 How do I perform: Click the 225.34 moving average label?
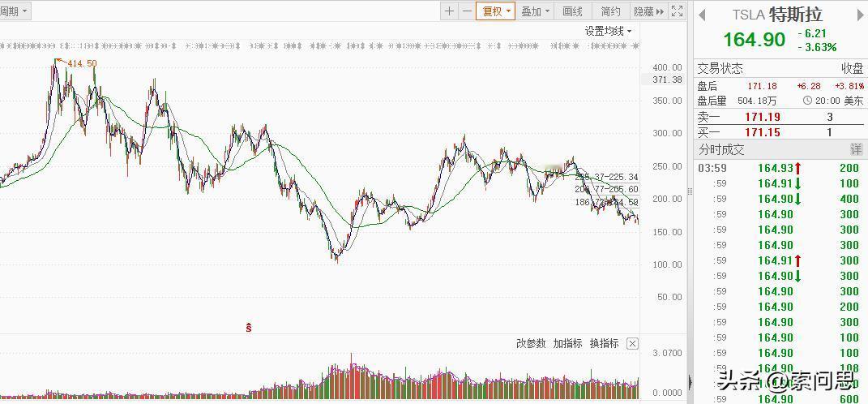626,177
